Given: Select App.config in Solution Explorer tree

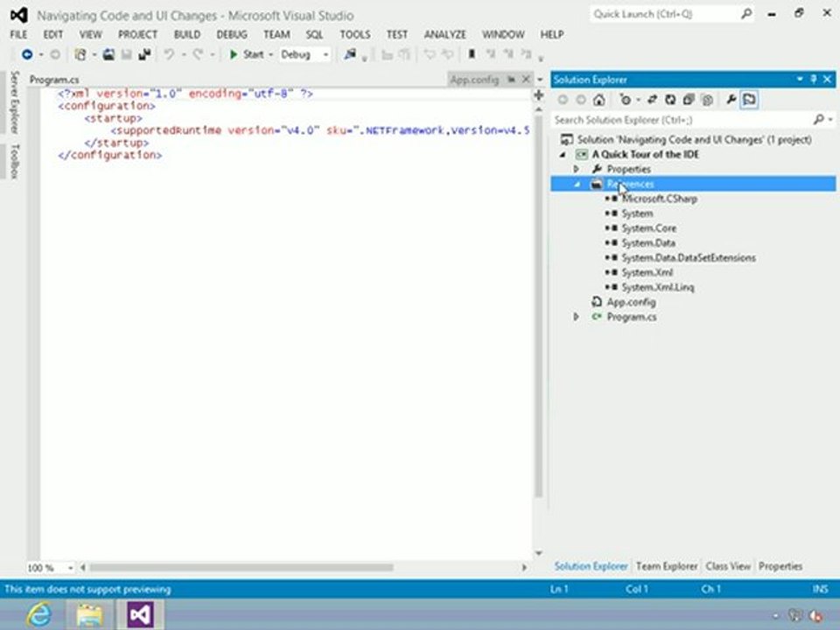Looking at the screenshot, I should (x=631, y=302).
